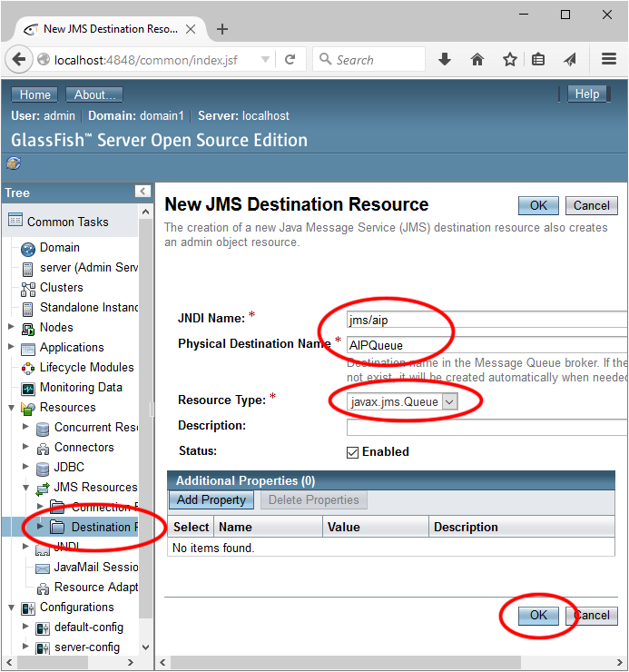Viewport: 629px width, 672px height.
Task: Collapse the Configurations tree node
Action: (x=12, y=608)
